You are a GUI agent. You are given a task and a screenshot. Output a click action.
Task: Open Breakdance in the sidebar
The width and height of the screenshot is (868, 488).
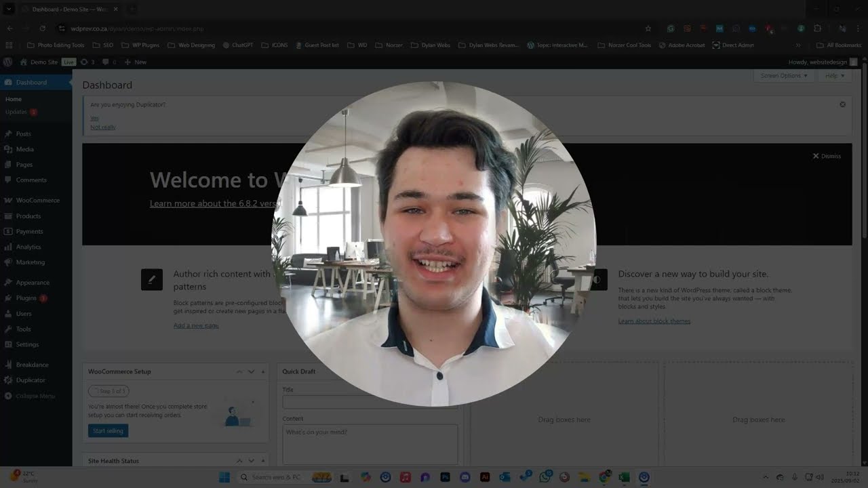click(32, 365)
